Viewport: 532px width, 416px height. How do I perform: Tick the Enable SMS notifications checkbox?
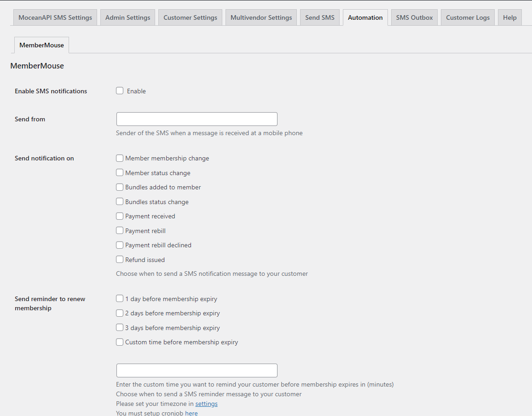pyautogui.click(x=120, y=91)
